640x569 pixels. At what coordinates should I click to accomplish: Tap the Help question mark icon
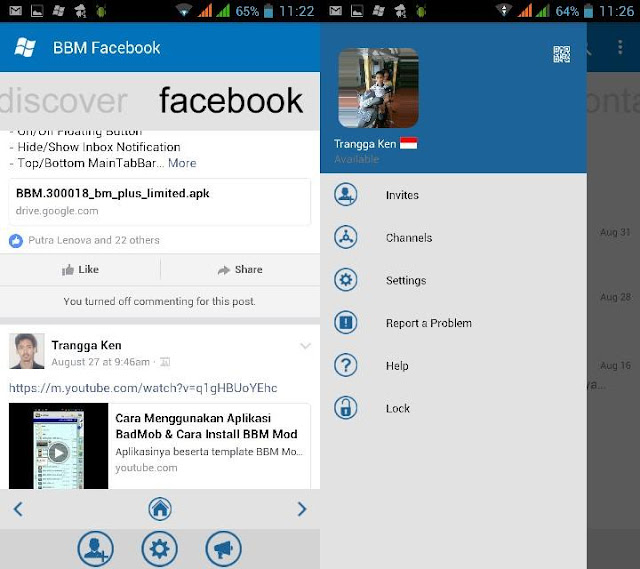tap(346, 365)
